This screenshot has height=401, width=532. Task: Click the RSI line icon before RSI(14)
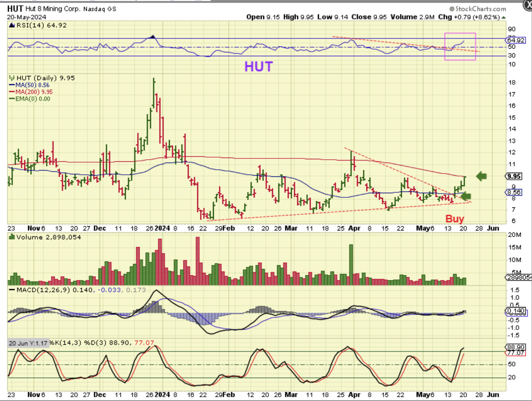(12, 25)
